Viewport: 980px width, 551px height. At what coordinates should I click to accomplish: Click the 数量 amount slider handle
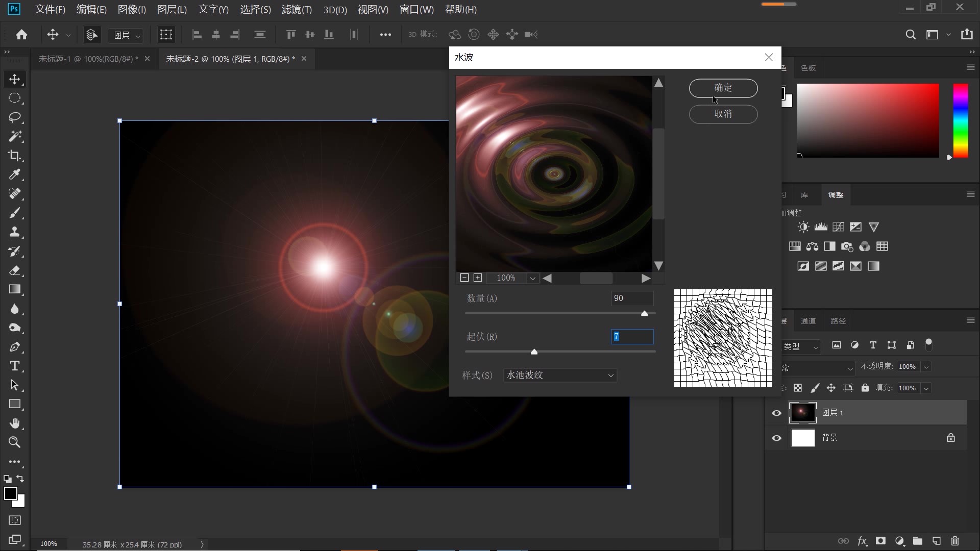(644, 314)
